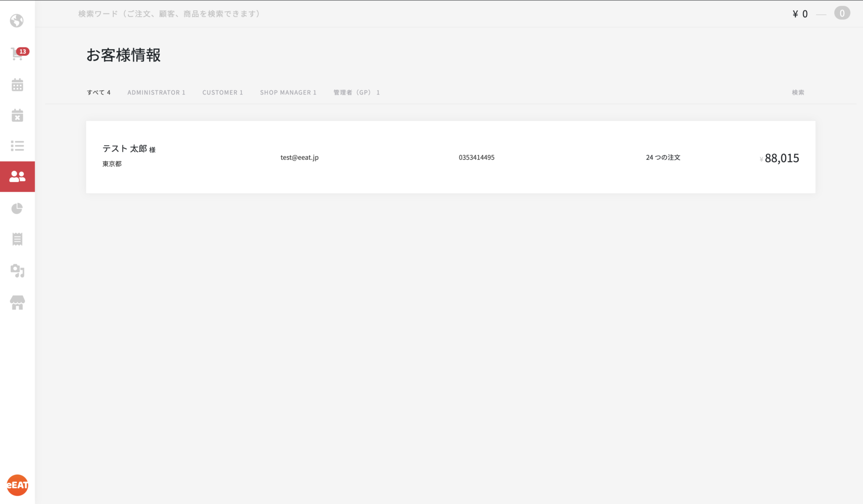Open the receipt icon in sidebar
This screenshot has width=863, height=504.
(17, 239)
